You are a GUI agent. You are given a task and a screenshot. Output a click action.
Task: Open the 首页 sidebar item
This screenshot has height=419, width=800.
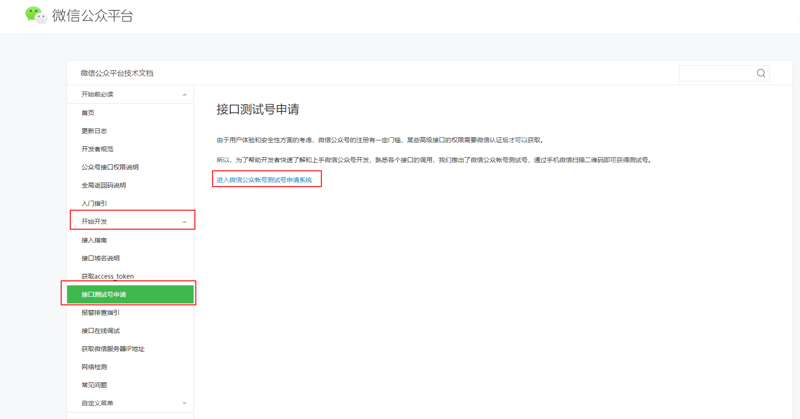[x=88, y=113]
